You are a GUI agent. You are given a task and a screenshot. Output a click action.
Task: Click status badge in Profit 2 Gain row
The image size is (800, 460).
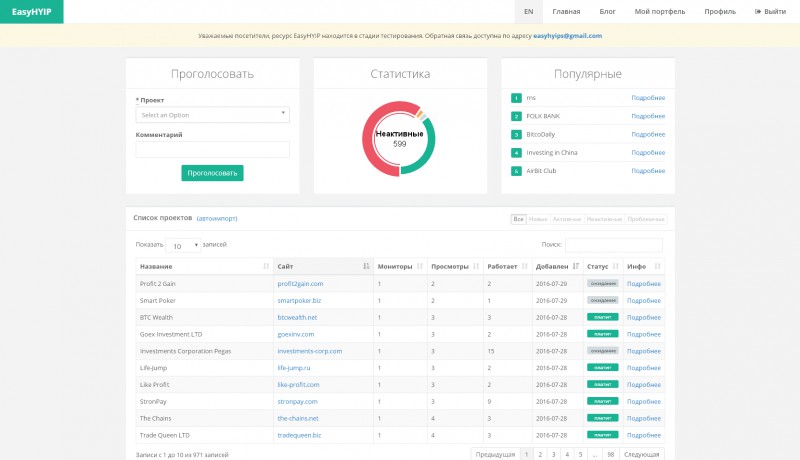[603, 283]
